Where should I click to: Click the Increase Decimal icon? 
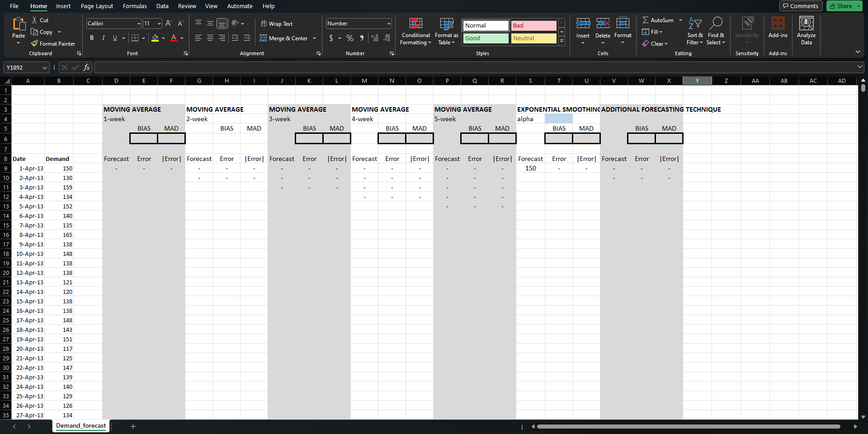(x=374, y=38)
